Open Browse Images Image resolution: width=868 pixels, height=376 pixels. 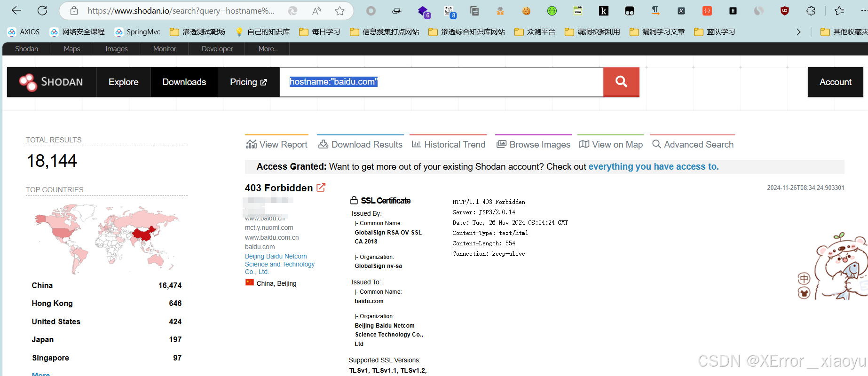click(x=533, y=144)
